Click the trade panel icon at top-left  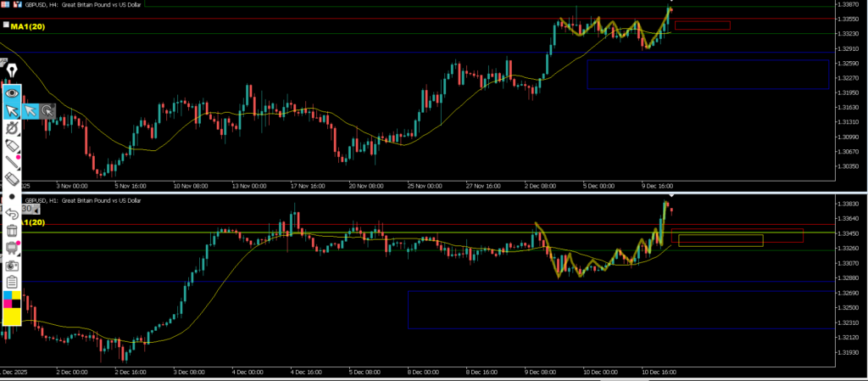[4, 4]
